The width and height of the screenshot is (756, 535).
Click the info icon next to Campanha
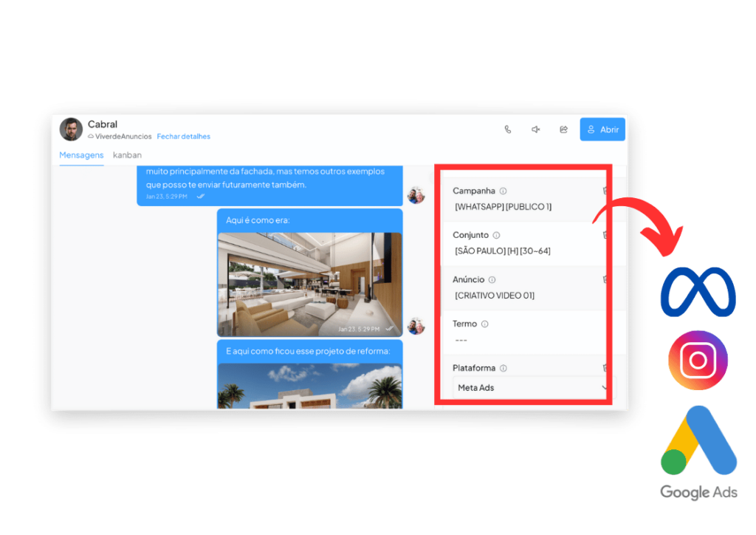click(x=503, y=191)
